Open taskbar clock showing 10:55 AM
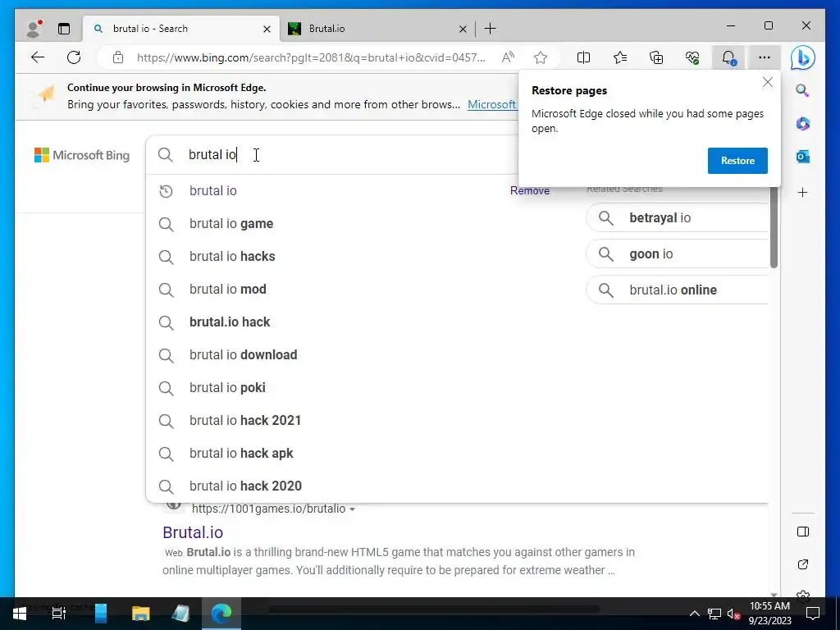This screenshot has height=630, width=840. pos(769,614)
